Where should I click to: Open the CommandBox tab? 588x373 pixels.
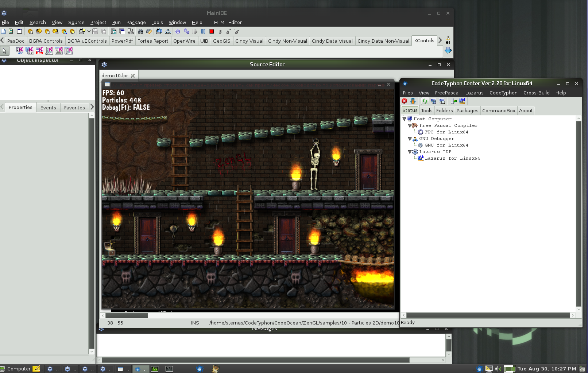point(499,111)
